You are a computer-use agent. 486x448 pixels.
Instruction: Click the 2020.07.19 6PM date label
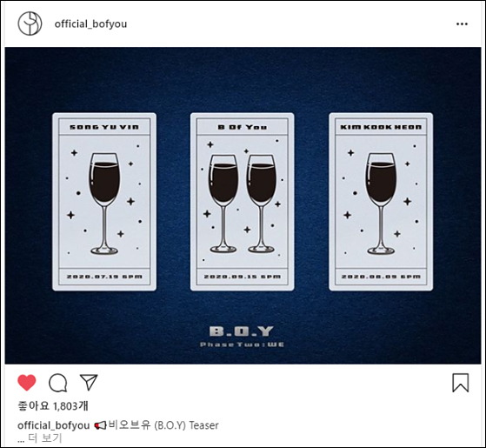(104, 277)
